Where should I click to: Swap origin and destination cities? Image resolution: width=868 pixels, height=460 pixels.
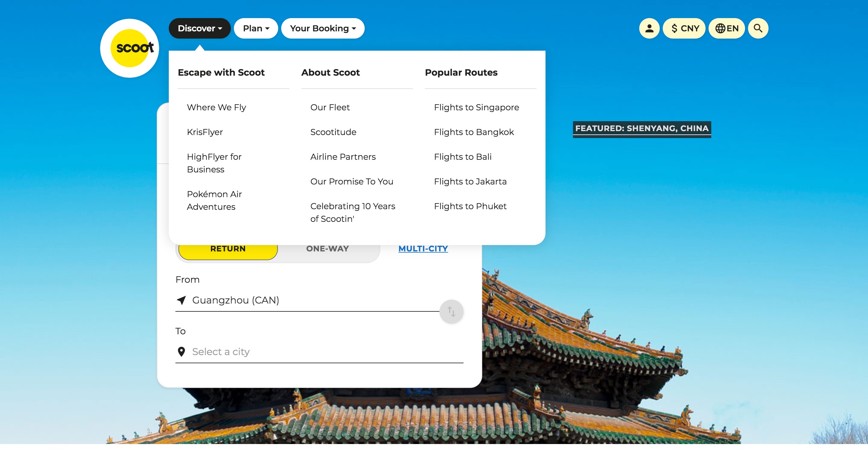click(x=451, y=311)
